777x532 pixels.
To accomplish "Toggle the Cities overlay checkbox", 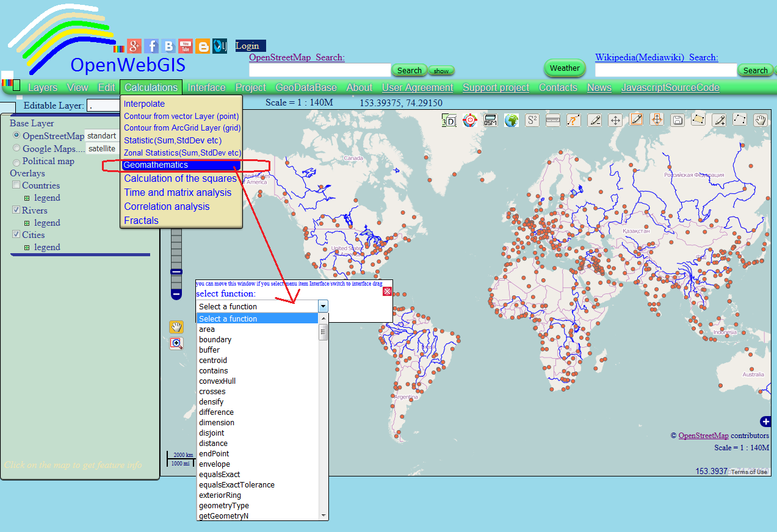I will tap(16, 234).
